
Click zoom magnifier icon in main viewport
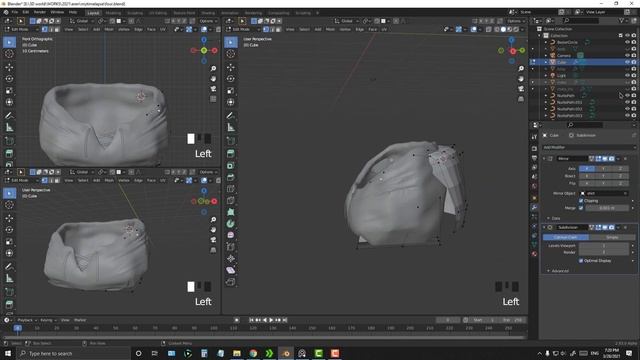click(521, 69)
